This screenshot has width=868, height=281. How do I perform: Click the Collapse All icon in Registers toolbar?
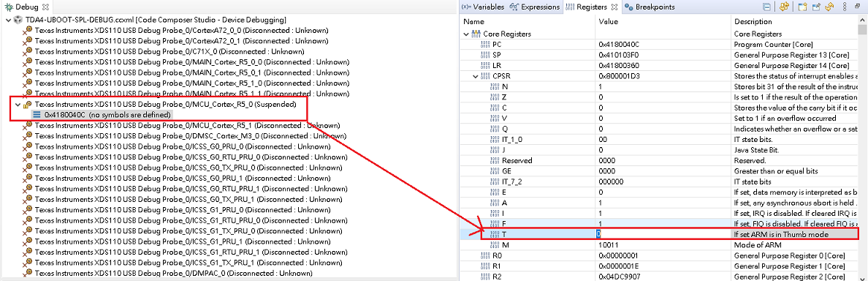point(766,7)
